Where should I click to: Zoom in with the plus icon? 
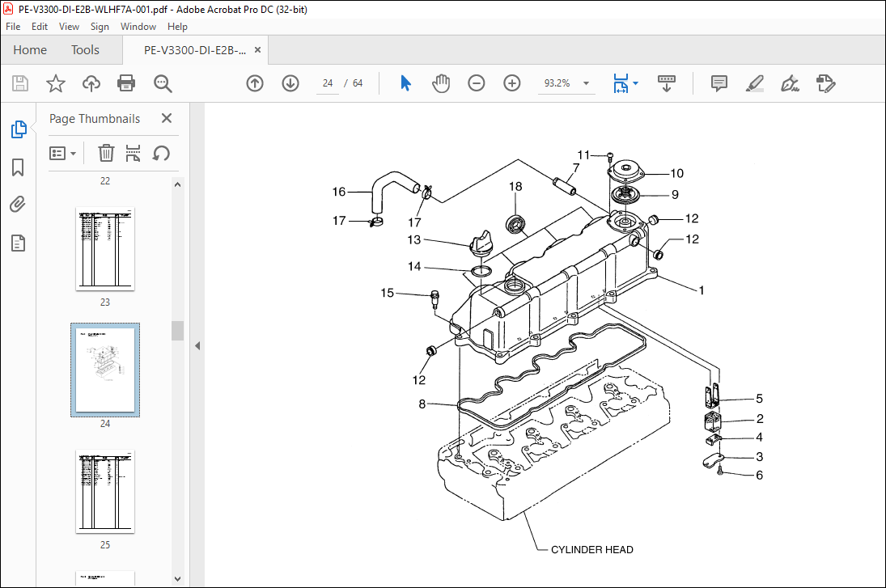(x=512, y=83)
